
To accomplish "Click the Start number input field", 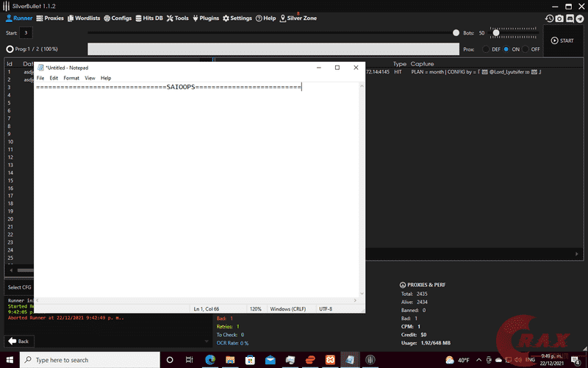I will click(x=26, y=32).
